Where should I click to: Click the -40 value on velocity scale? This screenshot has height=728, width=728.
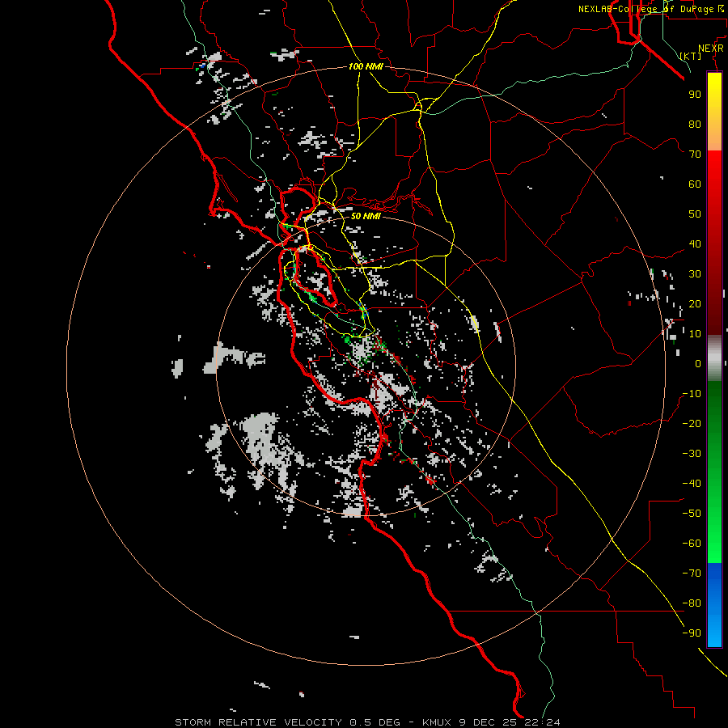click(x=692, y=484)
